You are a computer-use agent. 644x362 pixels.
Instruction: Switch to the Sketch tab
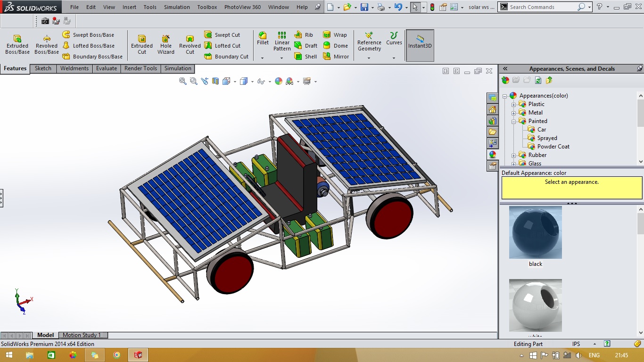pyautogui.click(x=43, y=68)
